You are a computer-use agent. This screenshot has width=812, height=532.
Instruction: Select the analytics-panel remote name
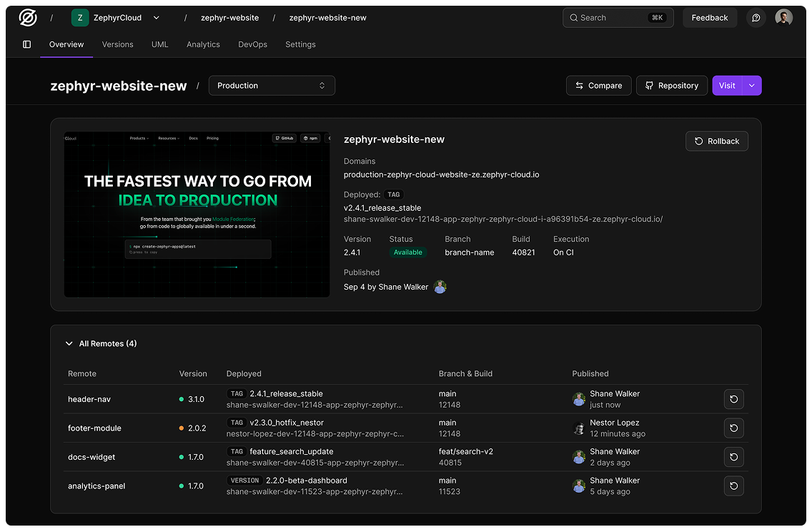point(96,486)
